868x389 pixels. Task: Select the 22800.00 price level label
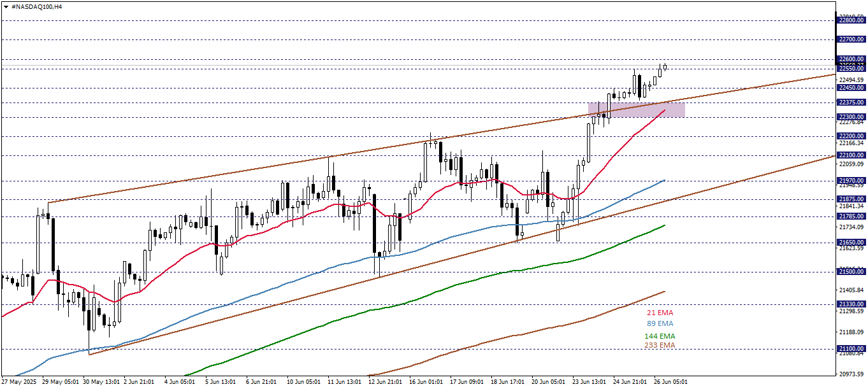click(x=851, y=20)
